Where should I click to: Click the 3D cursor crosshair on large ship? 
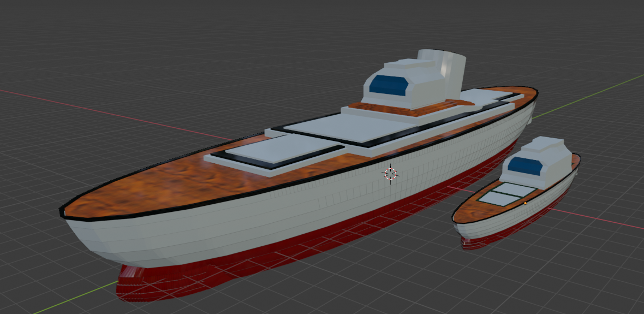point(391,174)
